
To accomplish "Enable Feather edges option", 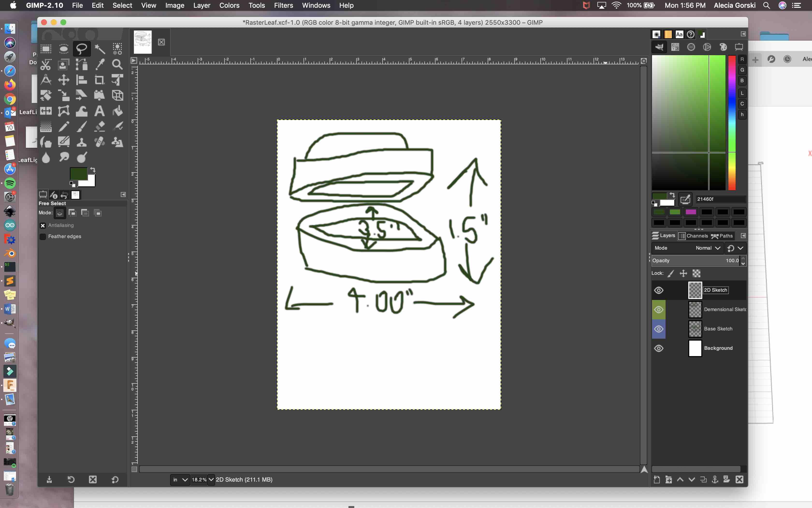I will [43, 237].
